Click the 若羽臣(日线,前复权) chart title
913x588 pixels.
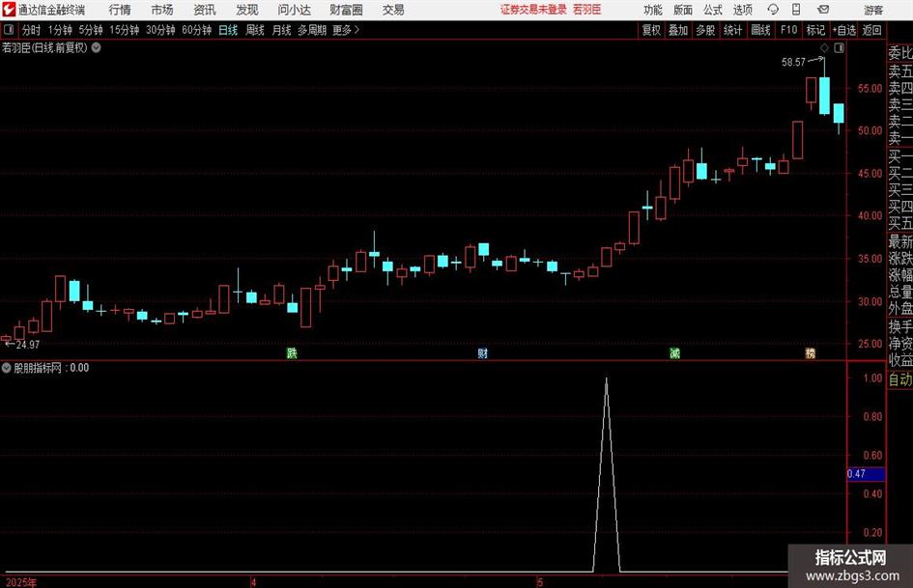coord(44,47)
